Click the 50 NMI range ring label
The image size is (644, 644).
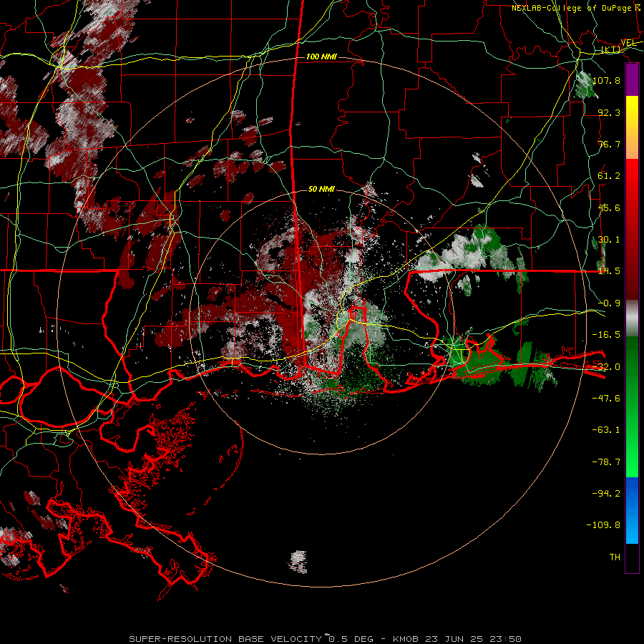[x=321, y=190]
